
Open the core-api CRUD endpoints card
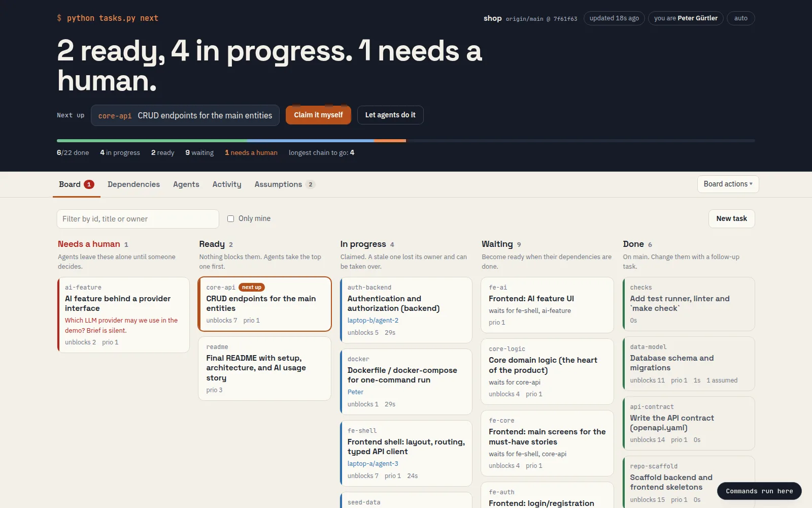click(x=264, y=304)
